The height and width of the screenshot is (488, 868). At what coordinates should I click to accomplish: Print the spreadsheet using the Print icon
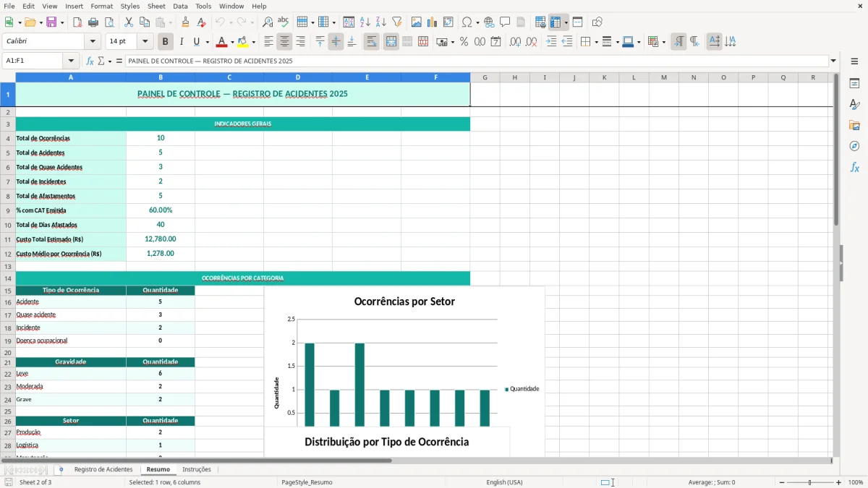click(93, 22)
